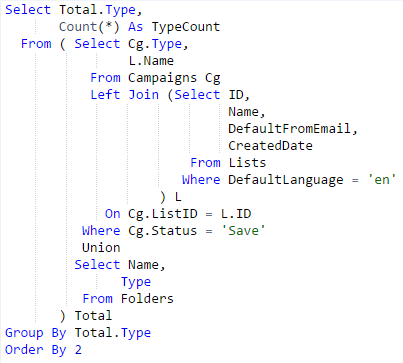Click the Cg alias after Campaigns
403x363 pixels.
tap(212, 78)
